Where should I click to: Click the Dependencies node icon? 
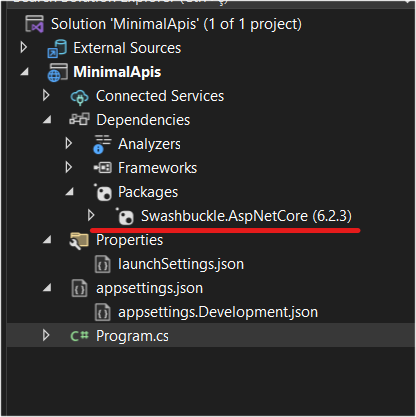click(x=79, y=119)
